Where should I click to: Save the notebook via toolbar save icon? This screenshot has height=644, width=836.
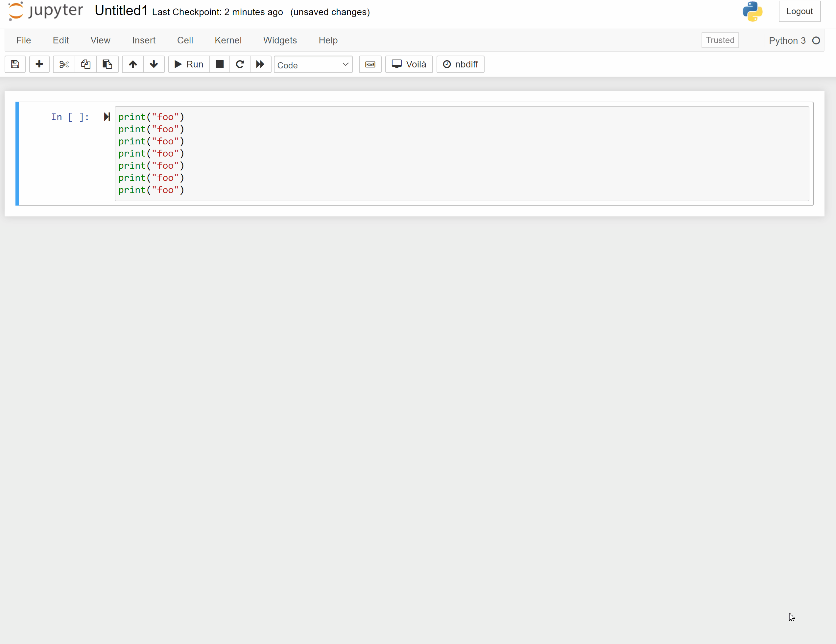point(14,64)
